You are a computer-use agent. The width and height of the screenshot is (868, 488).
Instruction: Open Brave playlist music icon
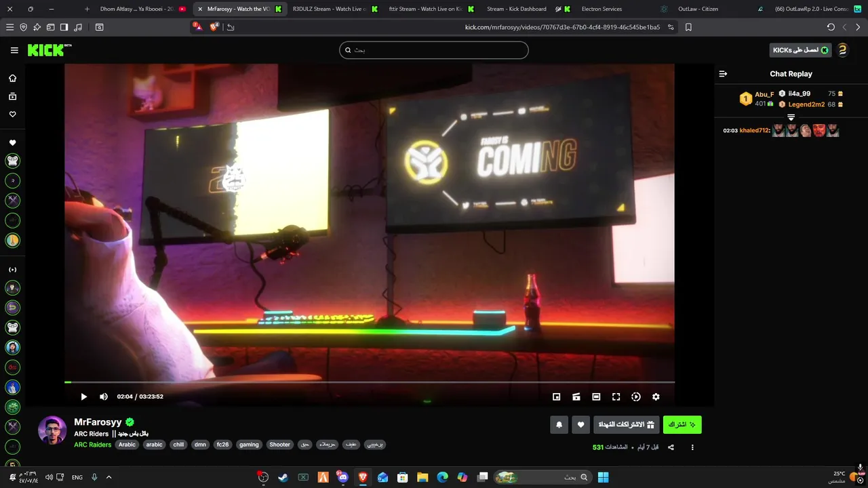click(x=78, y=27)
